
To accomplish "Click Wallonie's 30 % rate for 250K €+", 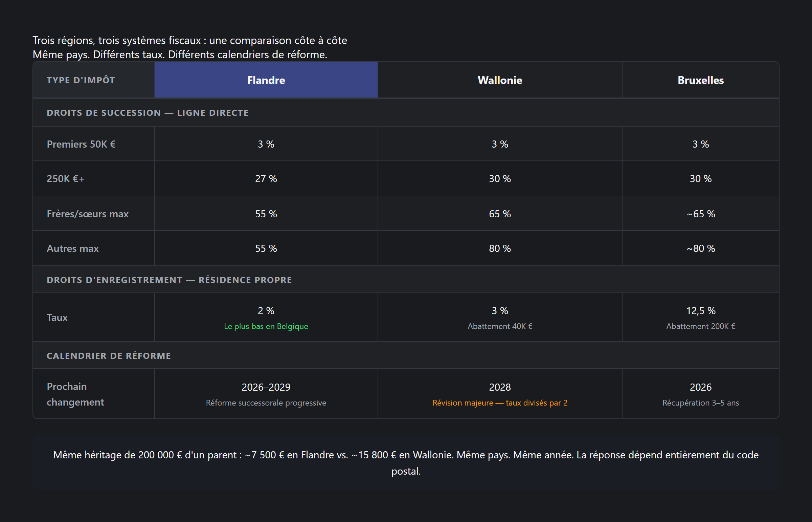I will pyautogui.click(x=500, y=179).
